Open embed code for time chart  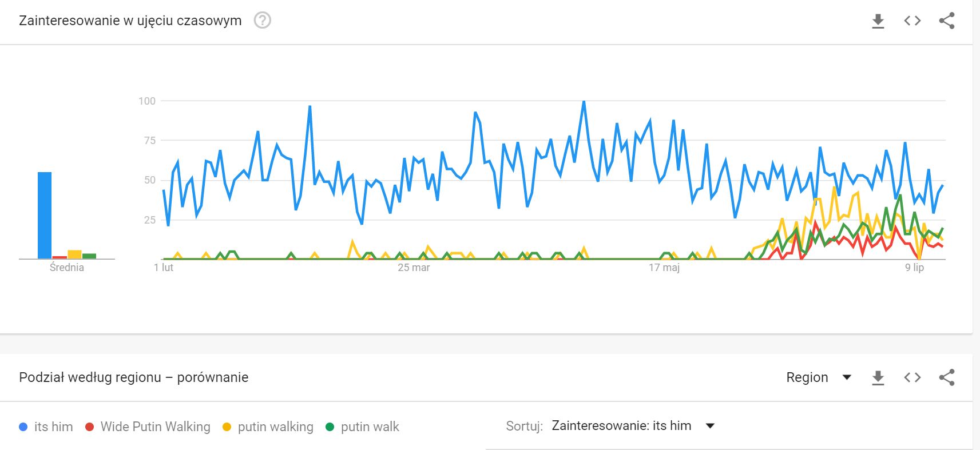tap(912, 21)
